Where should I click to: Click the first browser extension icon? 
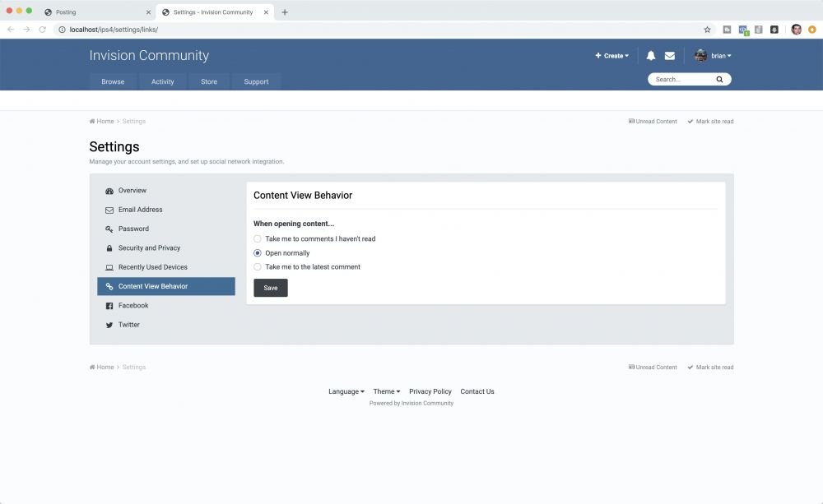tap(727, 30)
